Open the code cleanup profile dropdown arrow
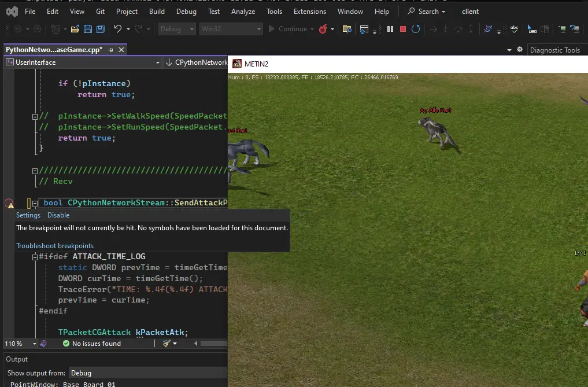The image size is (588, 387). click(175, 344)
